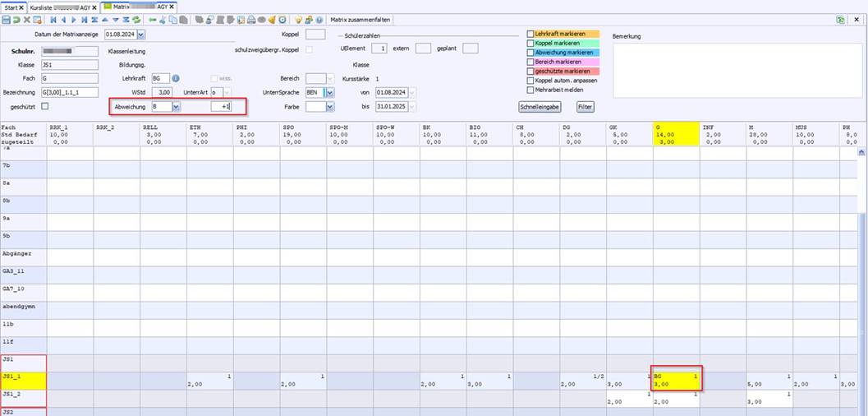Click the lightbulb hint icon

298,19
